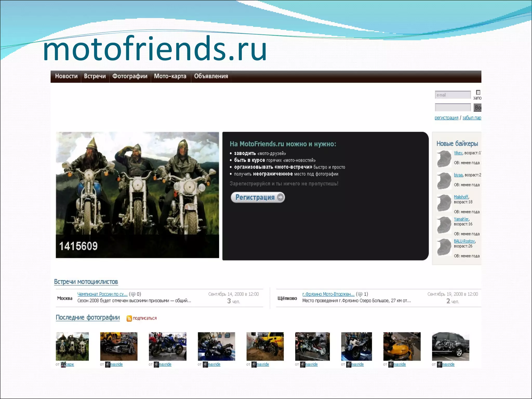Open Yamah'er's profile link

(x=461, y=219)
